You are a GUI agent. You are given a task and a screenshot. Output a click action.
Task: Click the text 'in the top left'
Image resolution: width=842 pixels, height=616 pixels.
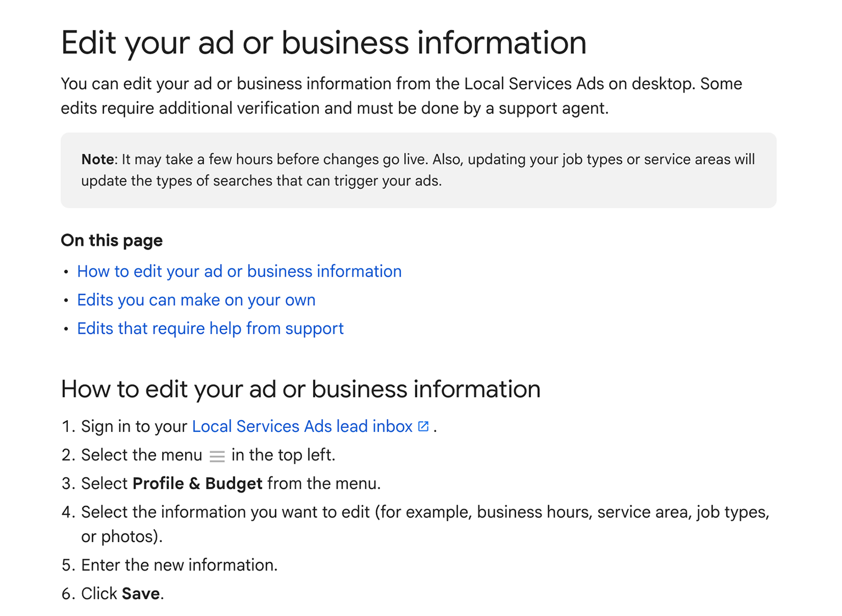[x=283, y=455]
